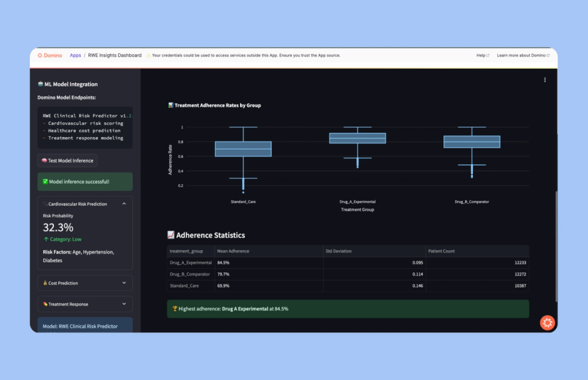Select the Drug_A_Experimental table row cell
The width and height of the screenshot is (588, 380).
(x=191, y=263)
